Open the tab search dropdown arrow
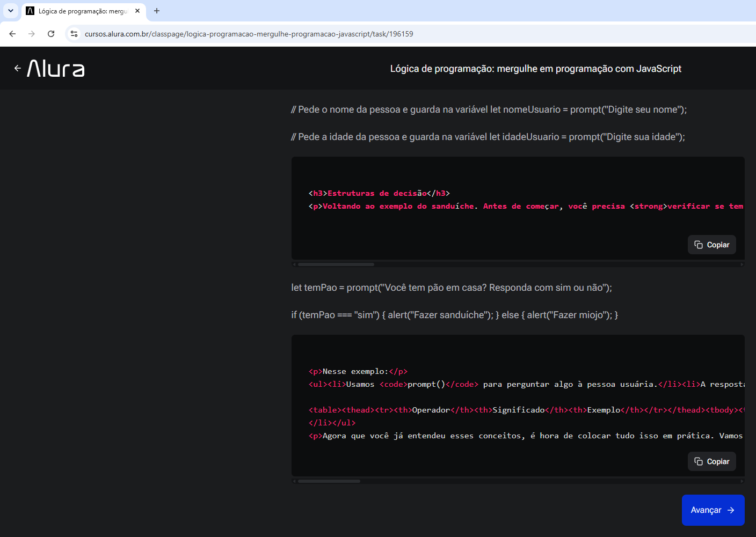Image resolution: width=756 pixels, height=537 pixels. pos(11,11)
